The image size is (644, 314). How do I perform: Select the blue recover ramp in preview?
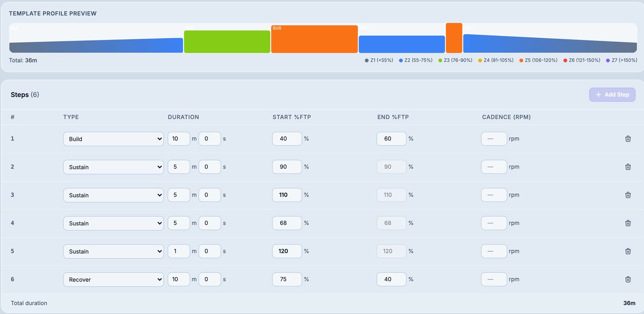550,43
